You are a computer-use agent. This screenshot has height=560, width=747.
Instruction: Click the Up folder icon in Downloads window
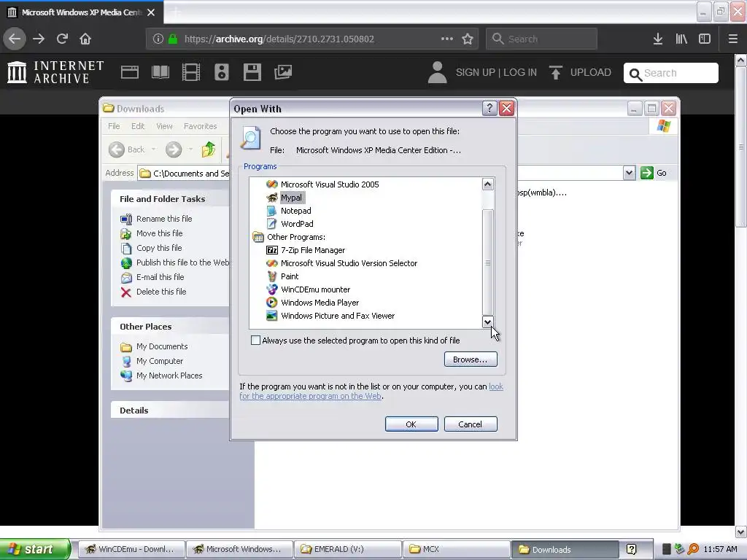208,149
